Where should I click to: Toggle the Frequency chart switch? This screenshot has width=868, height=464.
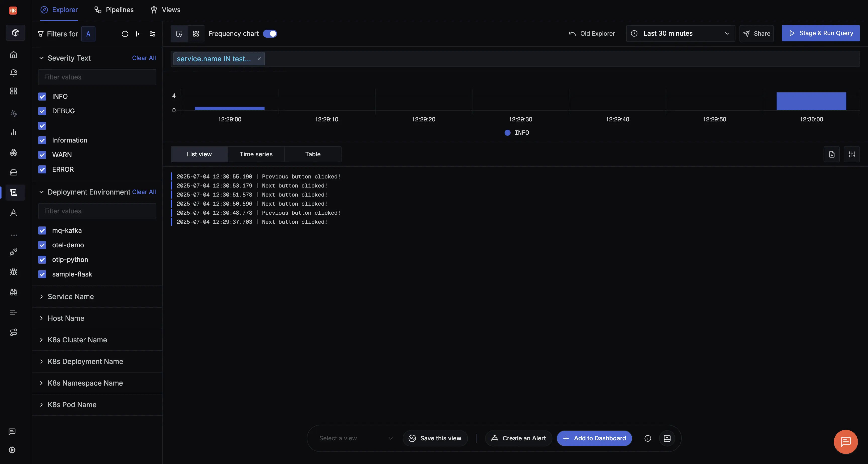[x=270, y=34]
